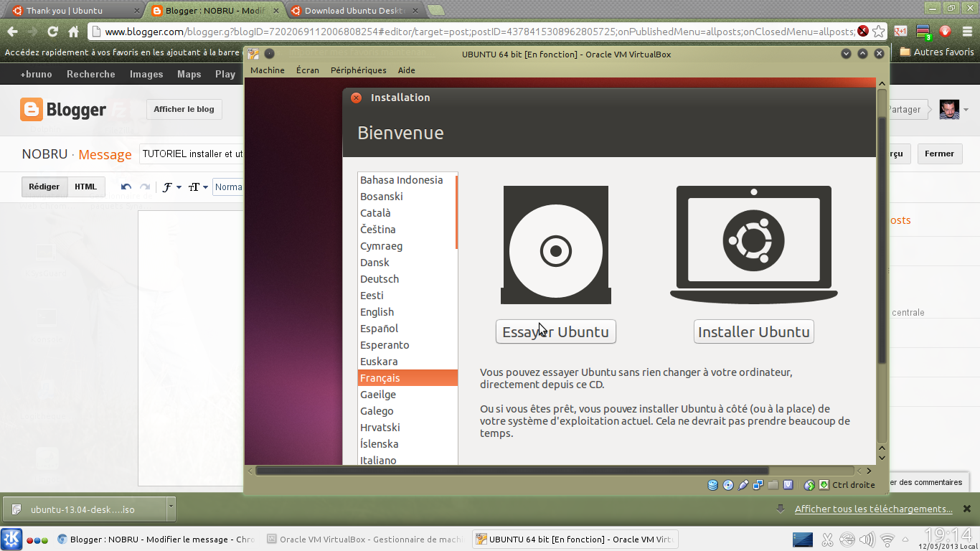Click the Blogger logo

(63, 109)
